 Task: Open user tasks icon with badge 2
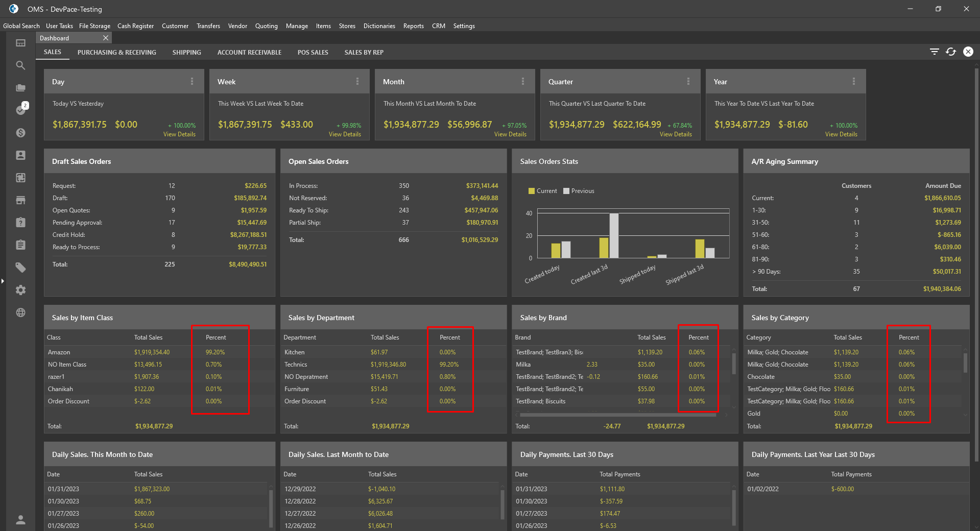click(x=21, y=109)
